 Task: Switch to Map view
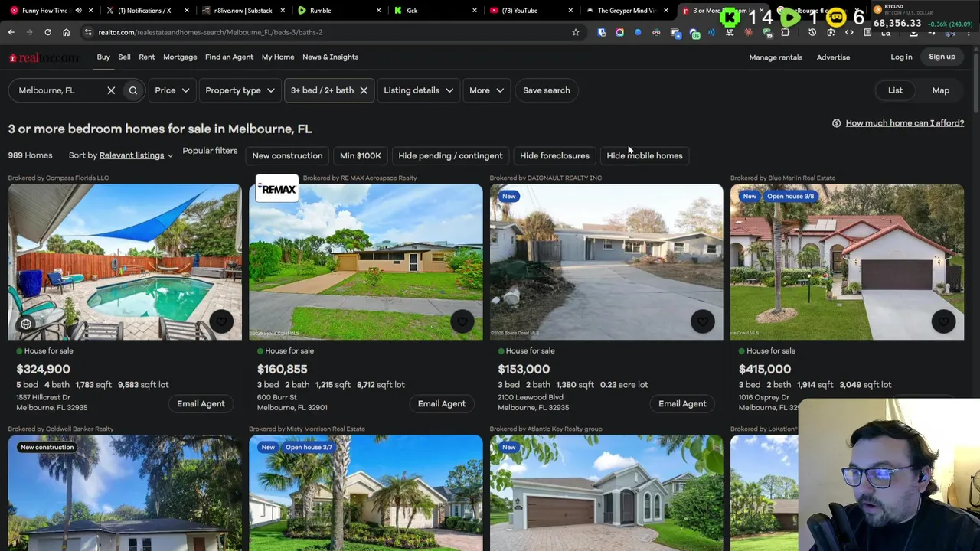(x=940, y=90)
